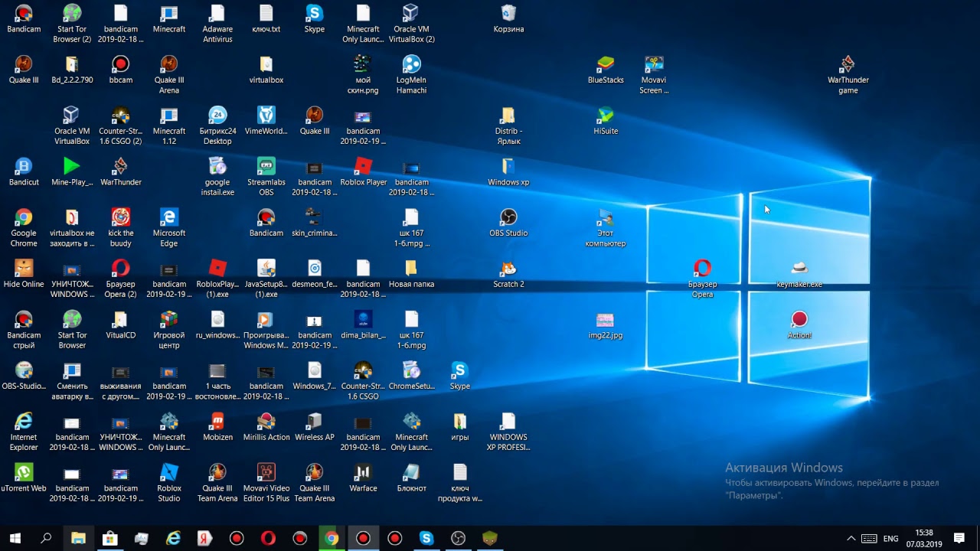Image resolution: width=980 pixels, height=551 pixels.
Task: Open the Action! recorder shortcut
Action: [x=799, y=325]
